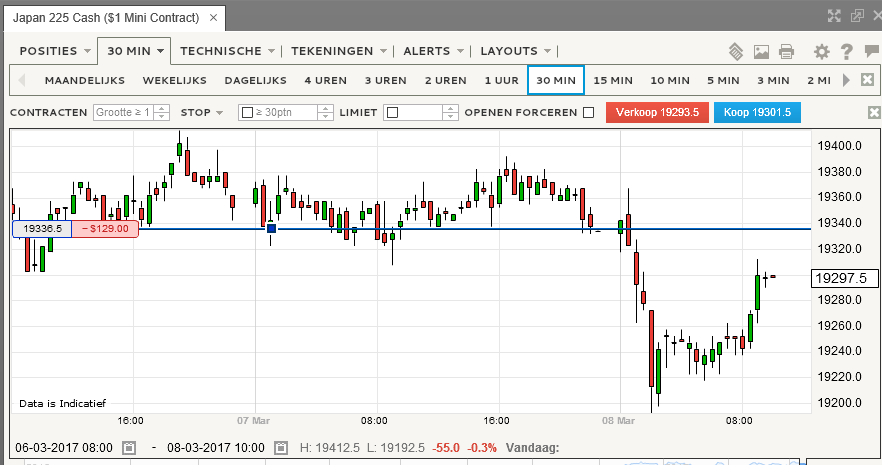Screen dimensions: 882x465
Task: Select 15 MIN timeframe
Action: tap(613, 80)
